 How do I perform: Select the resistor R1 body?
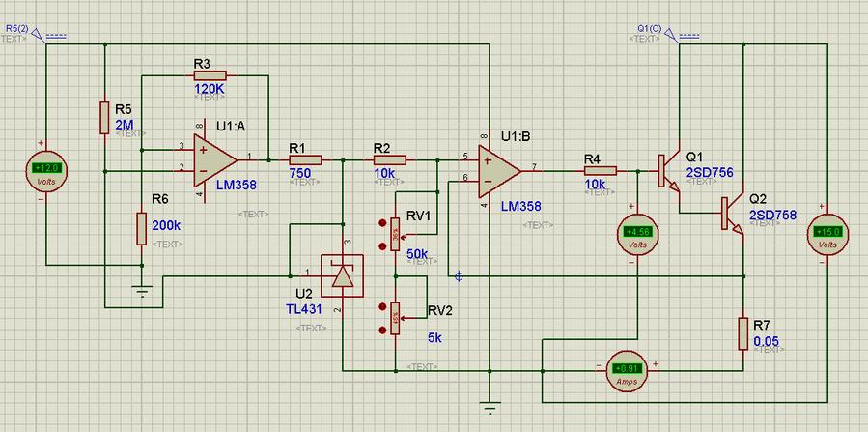coord(303,158)
